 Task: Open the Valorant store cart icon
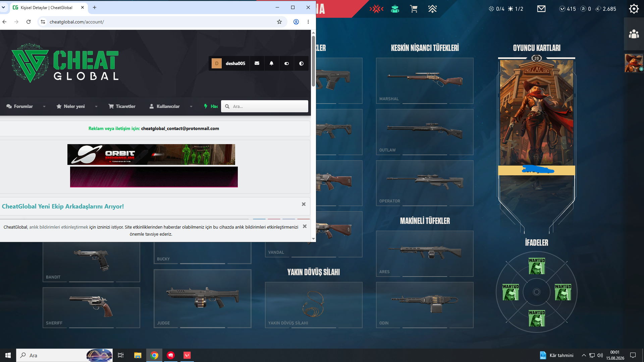tap(414, 9)
